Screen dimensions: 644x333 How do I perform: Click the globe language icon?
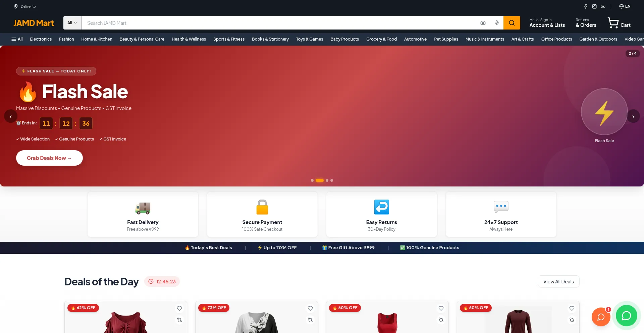coord(621,6)
